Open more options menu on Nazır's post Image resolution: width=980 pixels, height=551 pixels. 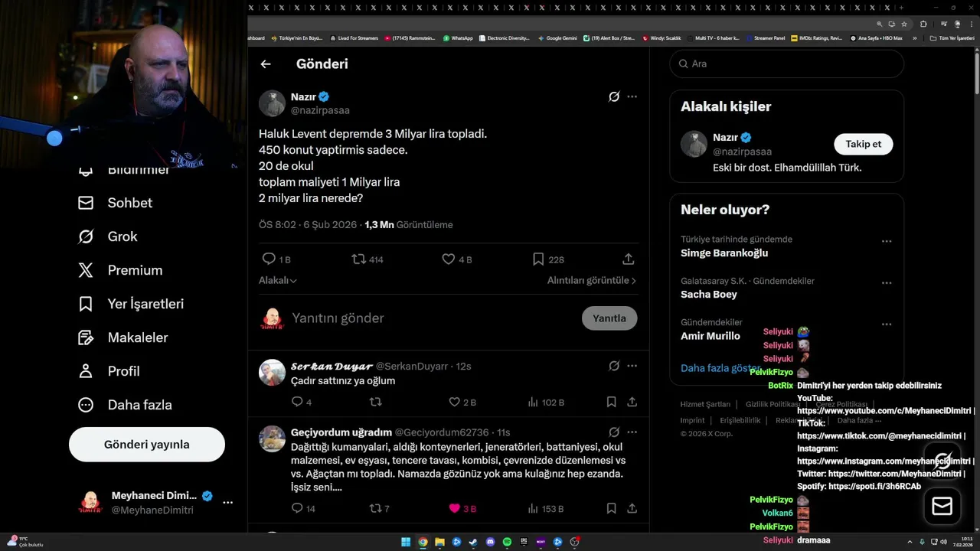[x=632, y=96]
